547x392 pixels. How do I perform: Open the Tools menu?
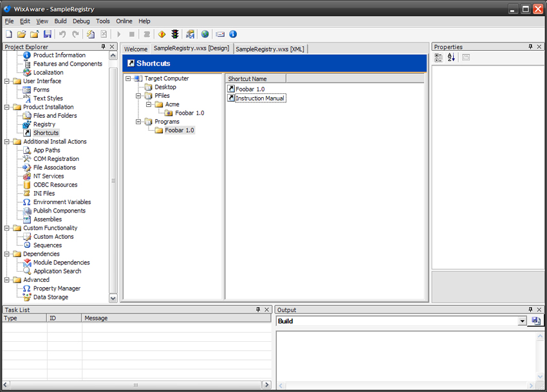tap(103, 21)
